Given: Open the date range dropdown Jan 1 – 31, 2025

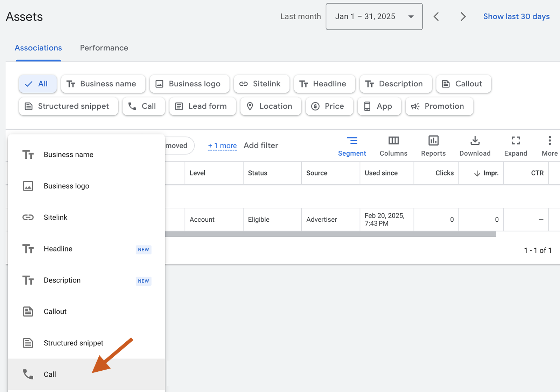Looking at the screenshot, I should coord(374,16).
